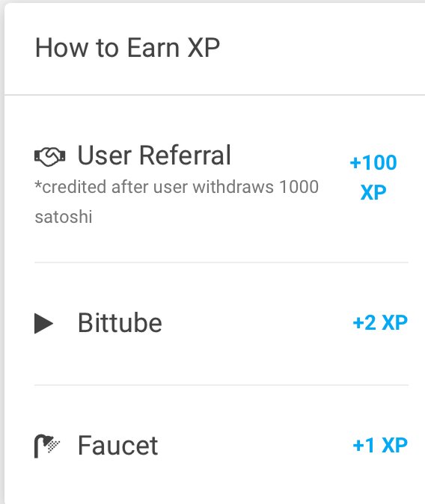Screen dimensions: 425x504
Task: Click the XP text under +100
Action: click(x=373, y=192)
